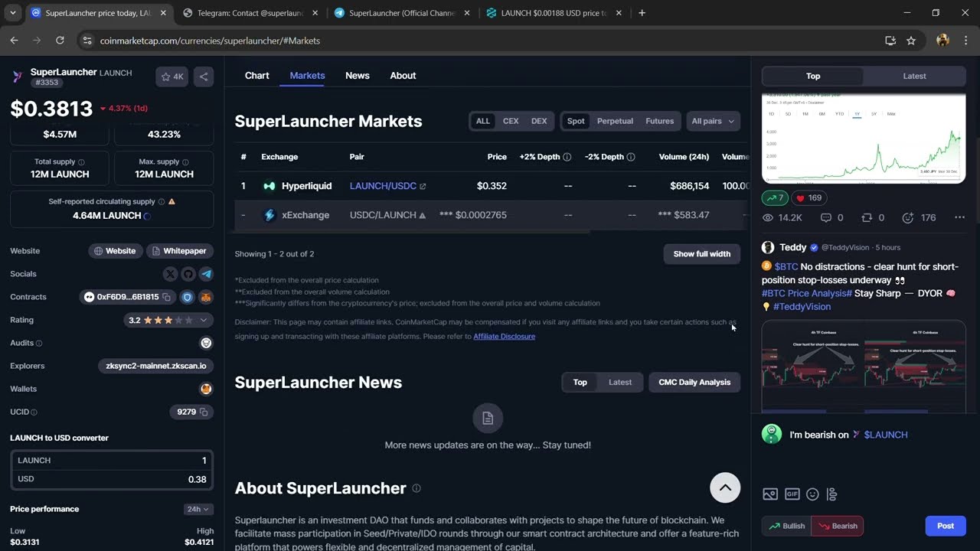Select the ALL exchange filter
The image size is (980, 551).
click(x=482, y=121)
